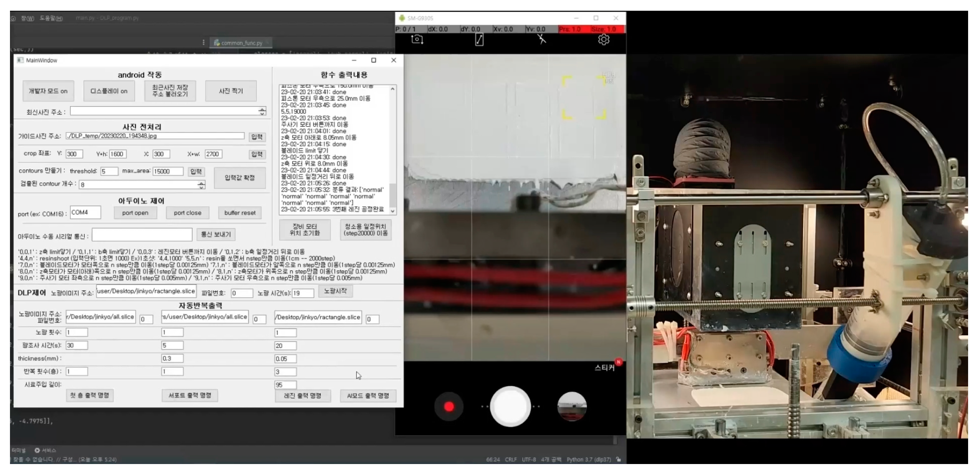Click the port open button
The width and height of the screenshot is (980, 474).
point(135,213)
